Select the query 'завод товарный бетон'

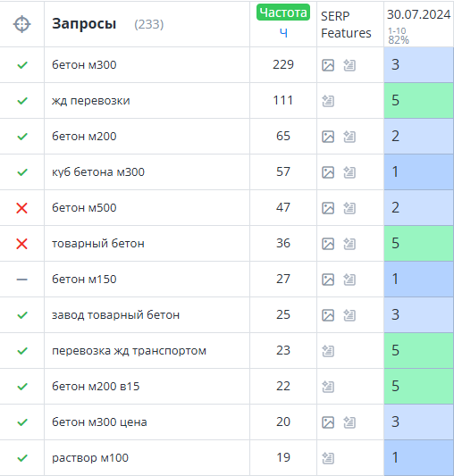pos(116,315)
